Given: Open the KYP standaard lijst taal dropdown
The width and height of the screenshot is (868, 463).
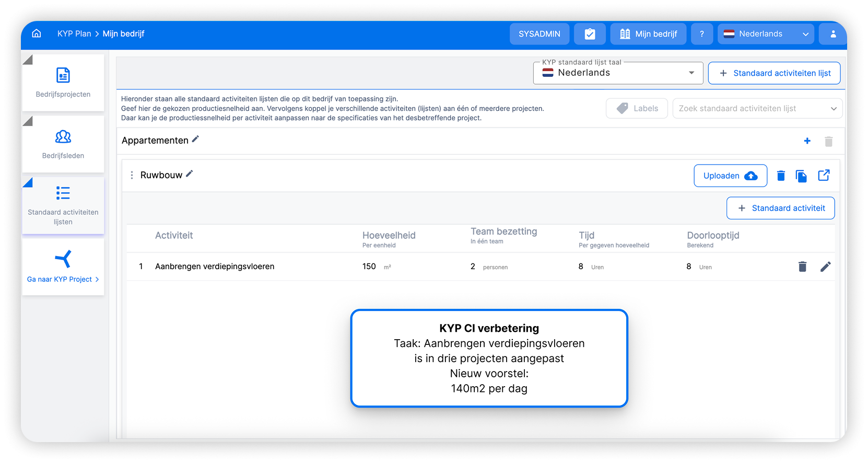Looking at the screenshot, I should (x=618, y=73).
